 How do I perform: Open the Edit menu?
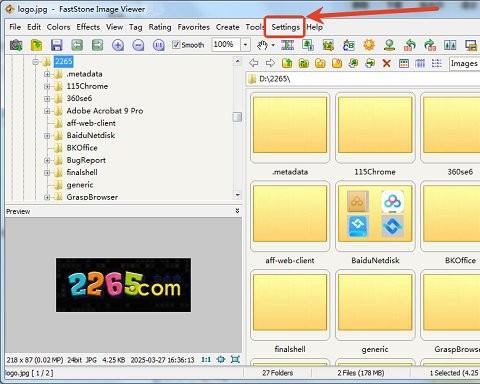[x=34, y=27]
